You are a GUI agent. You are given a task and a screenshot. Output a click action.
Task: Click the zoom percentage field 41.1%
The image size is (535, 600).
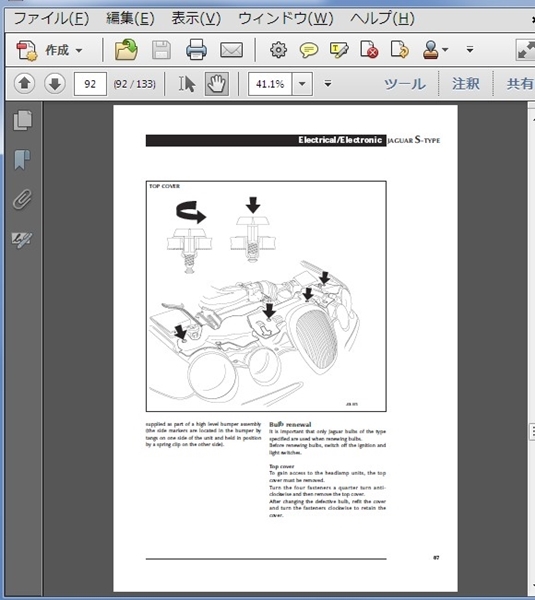pos(270,84)
